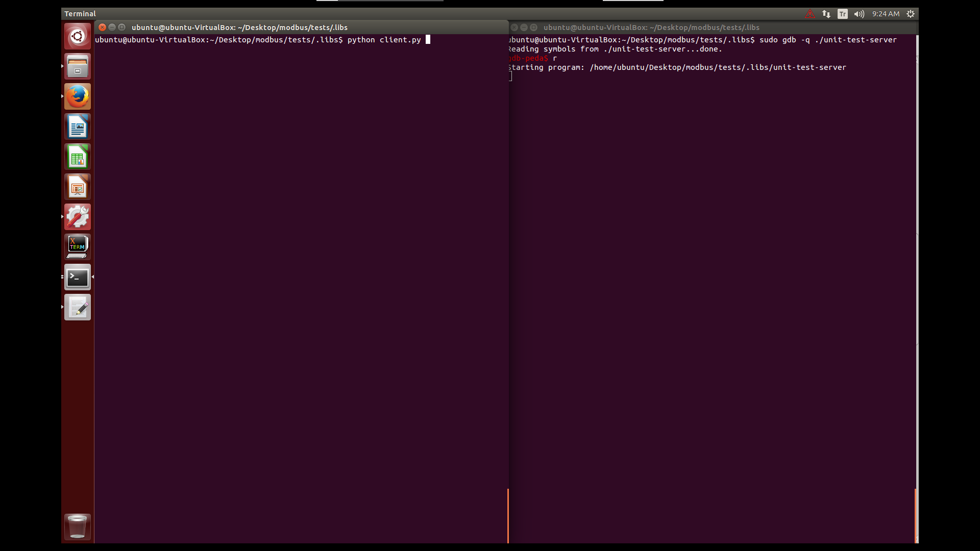
Task: Open the Text Editor launcher icon
Action: click(x=78, y=307)
